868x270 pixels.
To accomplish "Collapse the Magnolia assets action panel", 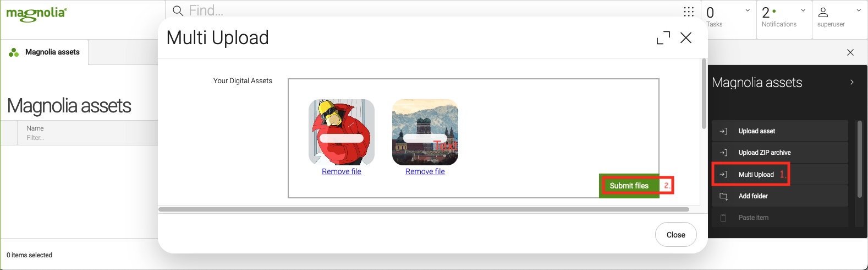I will [x=852, y=82].
